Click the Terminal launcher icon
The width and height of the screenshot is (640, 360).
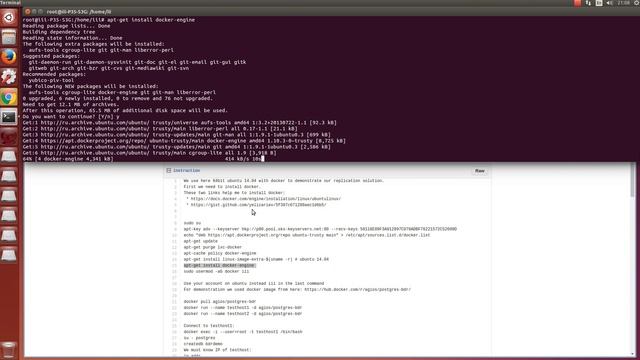coord(9,117)
